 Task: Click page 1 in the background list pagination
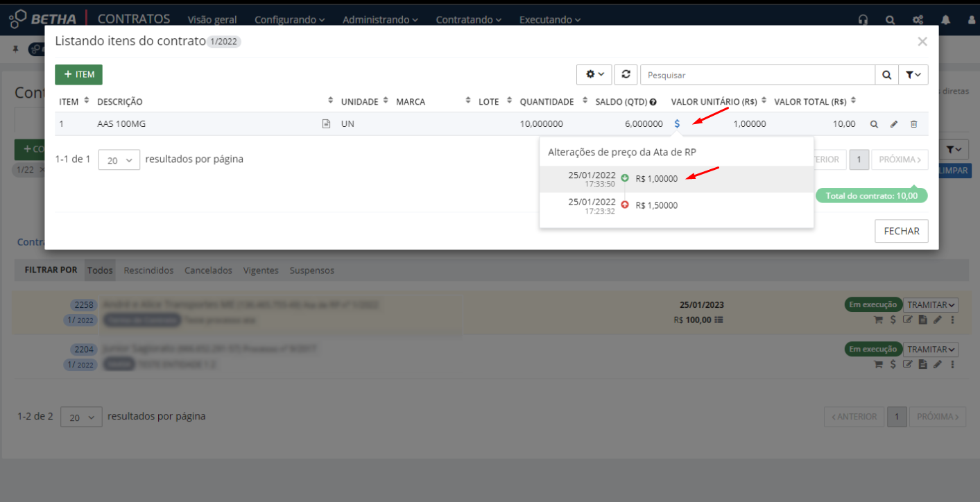(x=897, y=417)
